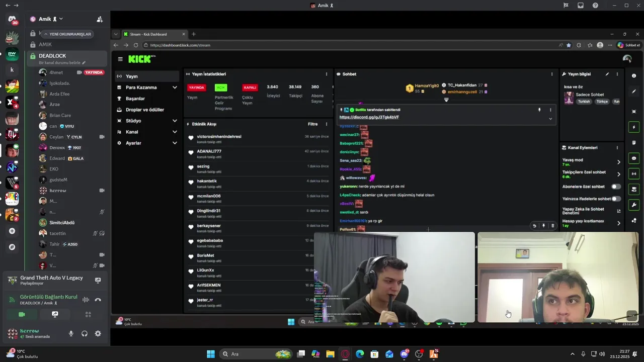644x362 pixels.
Task: Mute the Discord microphone
Action: click(x=71, y=333)
